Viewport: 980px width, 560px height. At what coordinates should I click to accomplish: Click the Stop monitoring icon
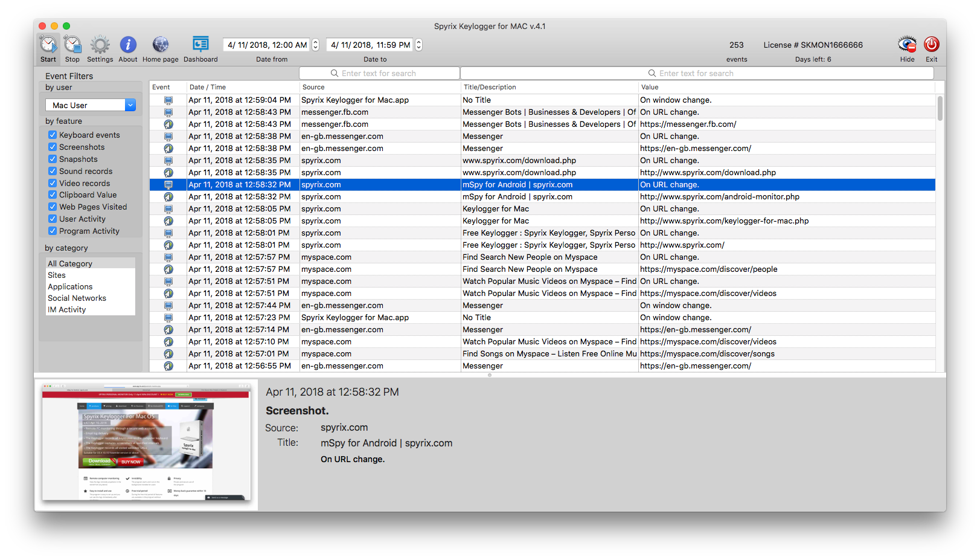pos(72,44)
